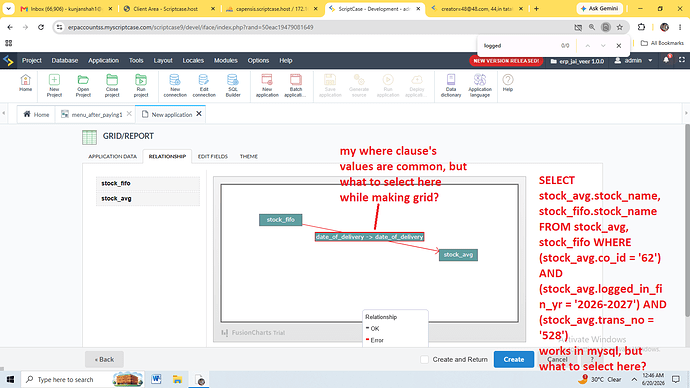
Task: Expand the browser tab search dropdown
Action: [8, 8]
